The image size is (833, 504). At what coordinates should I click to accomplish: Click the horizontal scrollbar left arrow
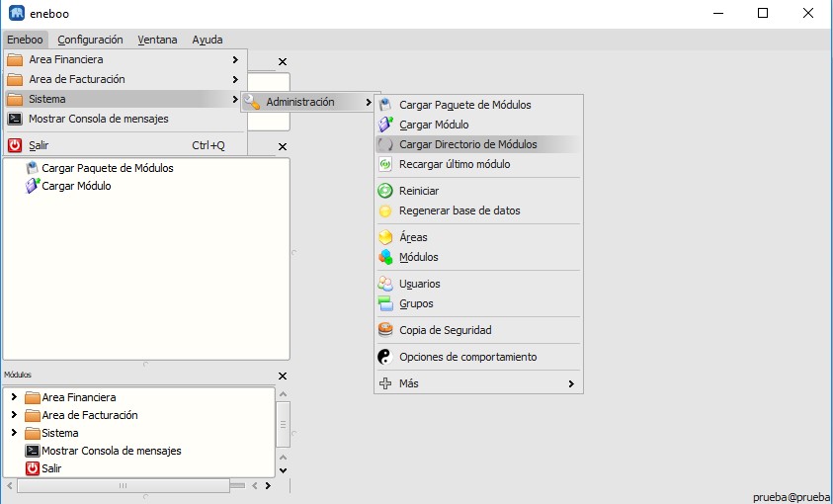coord(10,485)
